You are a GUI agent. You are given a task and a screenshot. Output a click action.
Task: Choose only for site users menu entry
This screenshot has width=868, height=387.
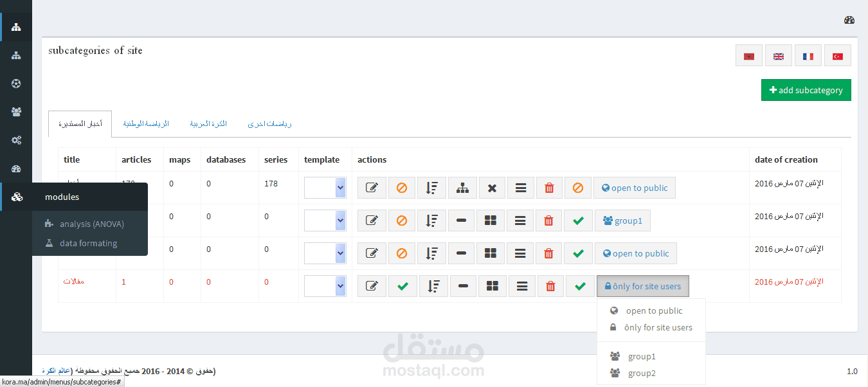(651, 327)
